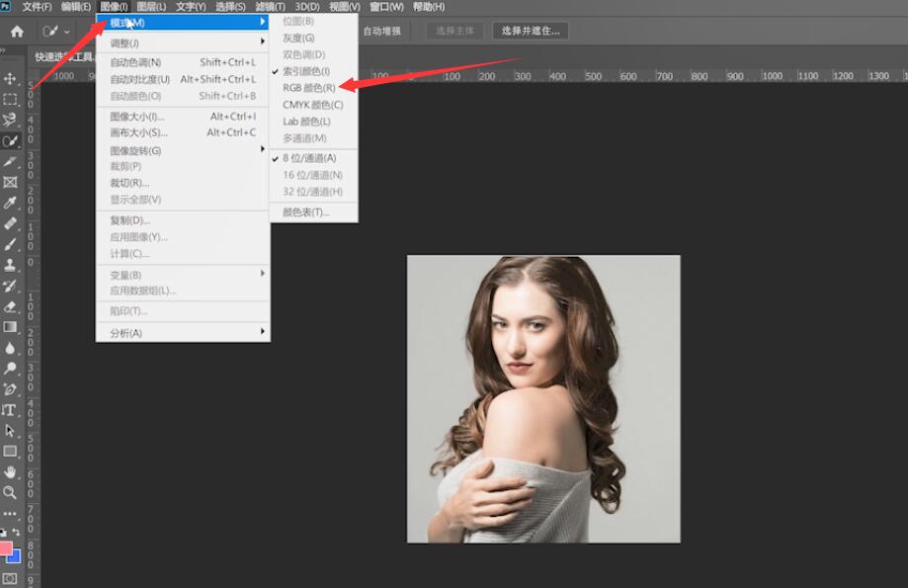Select the Move tool

(x=10, y=78)
